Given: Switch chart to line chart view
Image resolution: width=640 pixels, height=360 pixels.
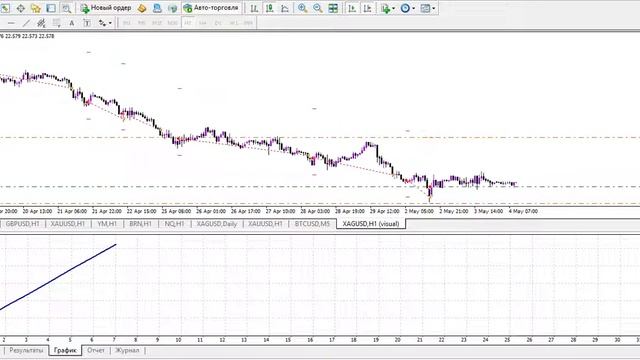Looking at the screenshot, I should [x=285, y=8].
